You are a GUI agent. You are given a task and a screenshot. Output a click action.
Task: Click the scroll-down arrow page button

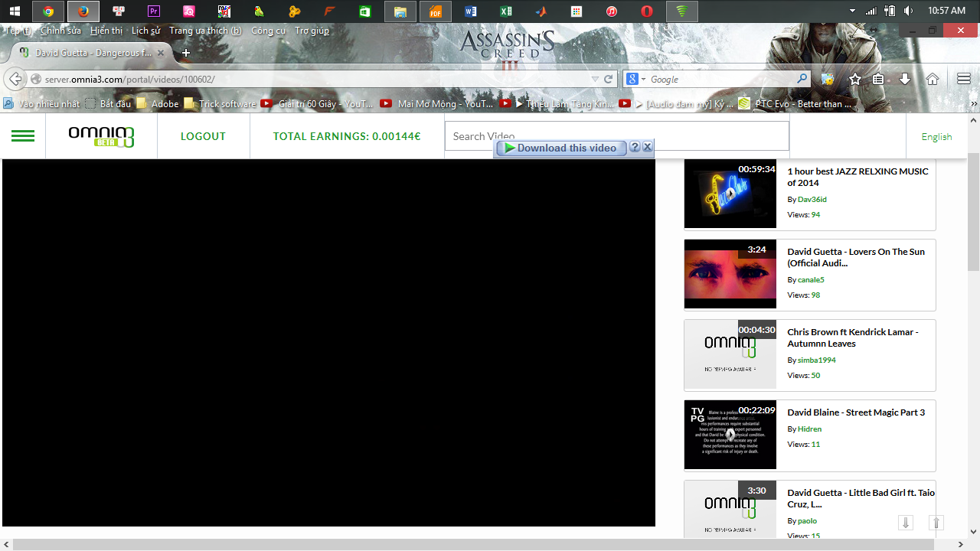[x=906, y=523]
